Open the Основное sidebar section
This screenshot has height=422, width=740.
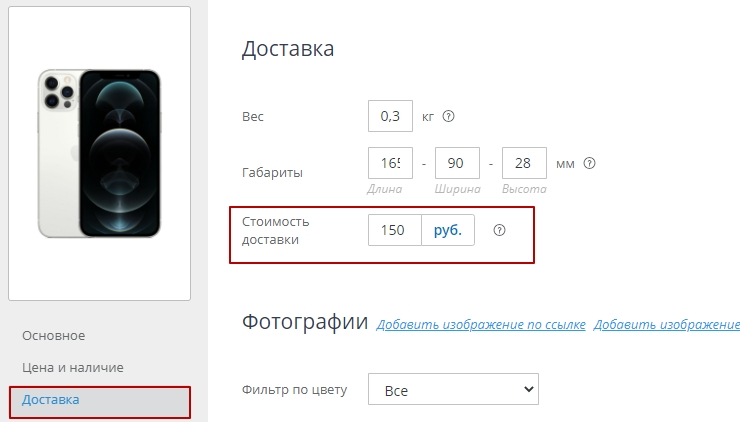click(54, 336)
